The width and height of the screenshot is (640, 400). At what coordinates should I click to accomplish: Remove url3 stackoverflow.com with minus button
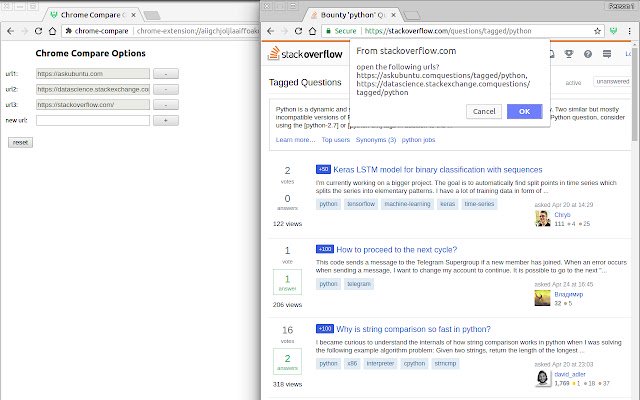166,105
